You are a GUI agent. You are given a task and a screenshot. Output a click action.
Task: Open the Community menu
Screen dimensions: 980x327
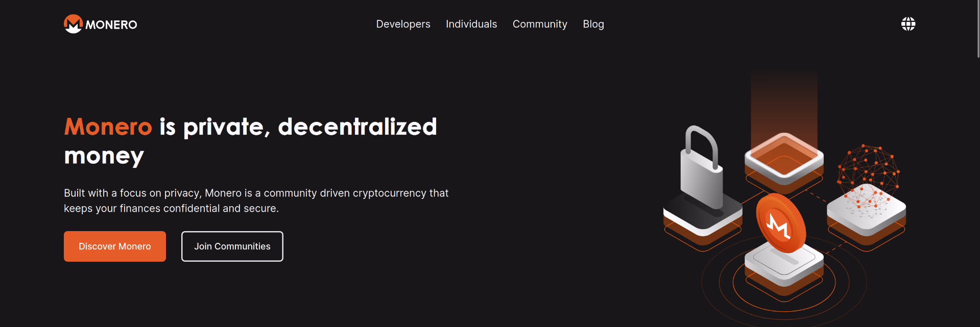(540, 24)
